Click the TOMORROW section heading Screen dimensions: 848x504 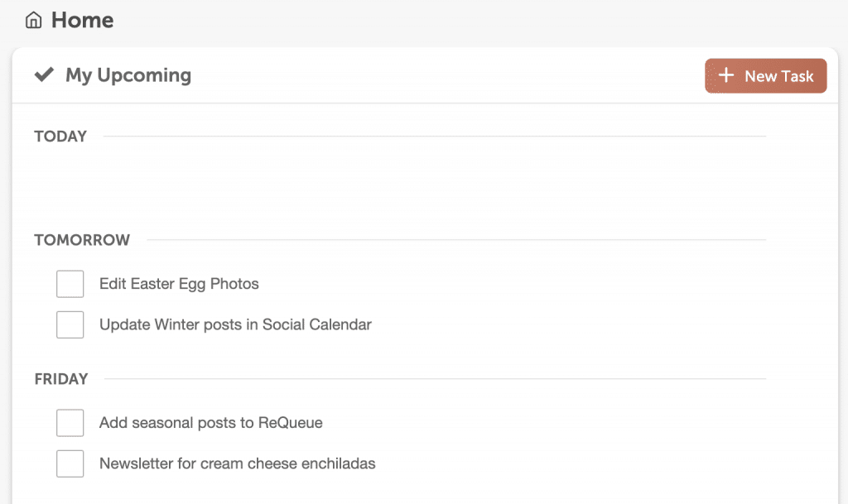pos(82,240)
